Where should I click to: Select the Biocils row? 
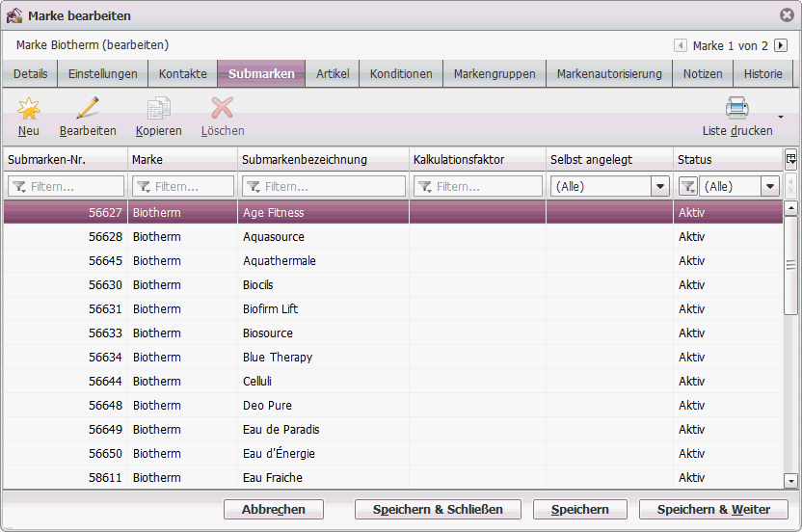click(393, 285)
